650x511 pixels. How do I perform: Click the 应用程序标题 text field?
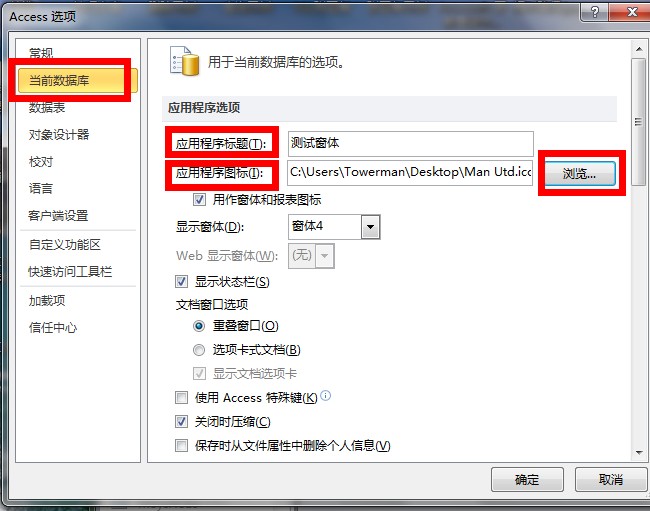410,143
